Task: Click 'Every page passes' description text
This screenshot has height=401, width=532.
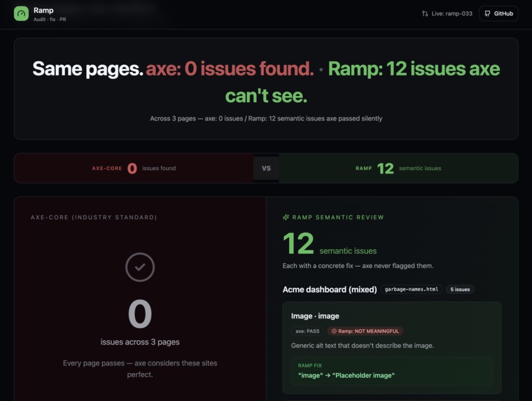Action: [x=140, y=369]
